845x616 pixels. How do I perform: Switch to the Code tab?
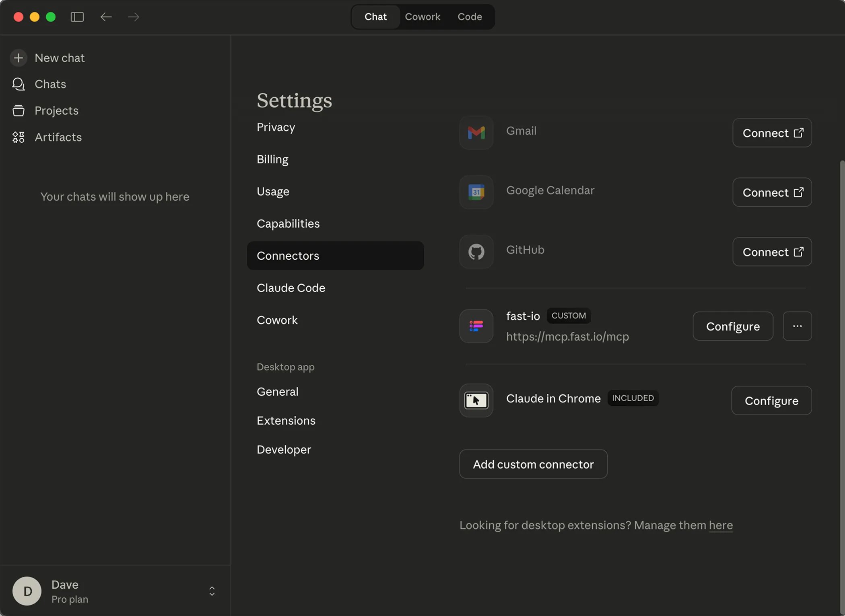[469, 17]
